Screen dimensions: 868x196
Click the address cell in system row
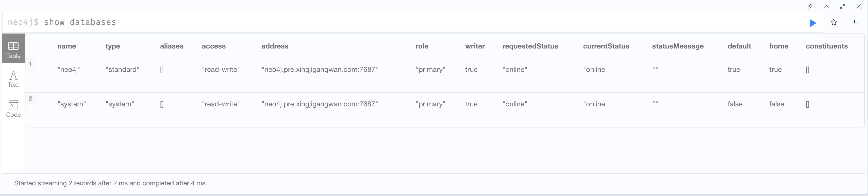click(320, 104)
